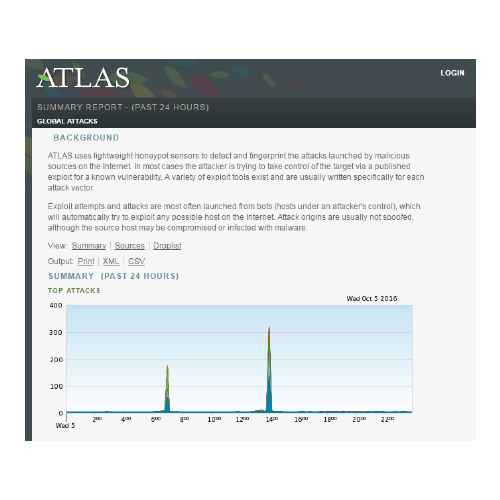
Task: Click the SUMMARY (PAST 24 HOURS) heading
Action: pyautogui.click(x=114, y=276)
